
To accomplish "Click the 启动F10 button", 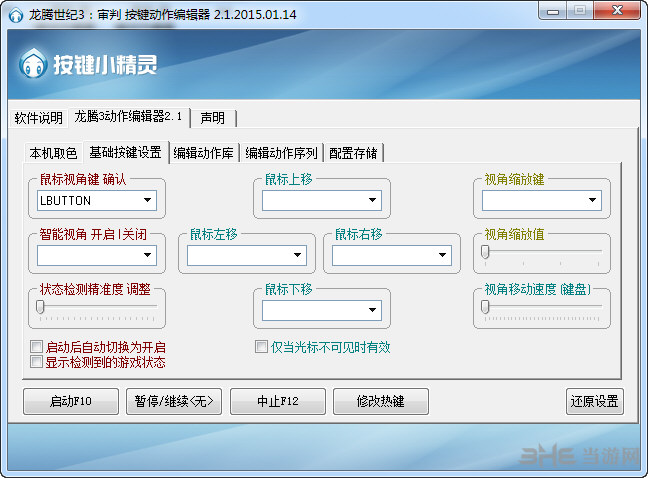I will 71,401.
